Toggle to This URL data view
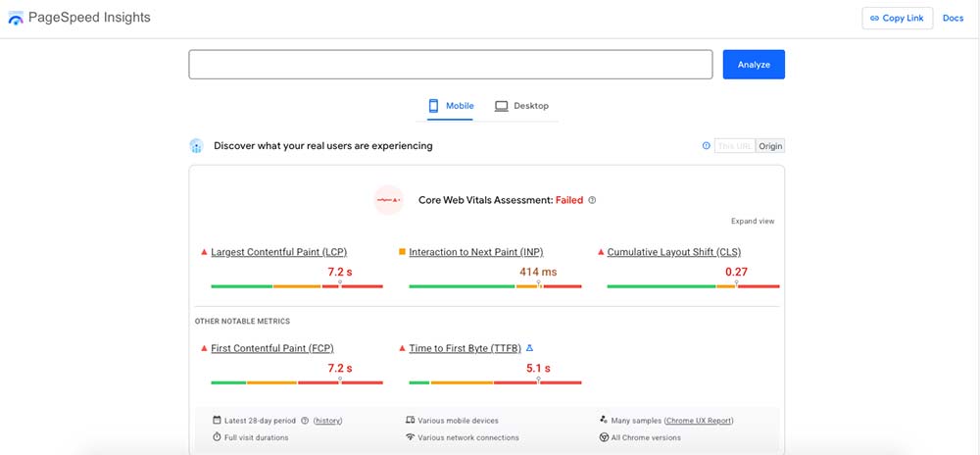Viewport: 980px width, 455px height. [734, 146]
